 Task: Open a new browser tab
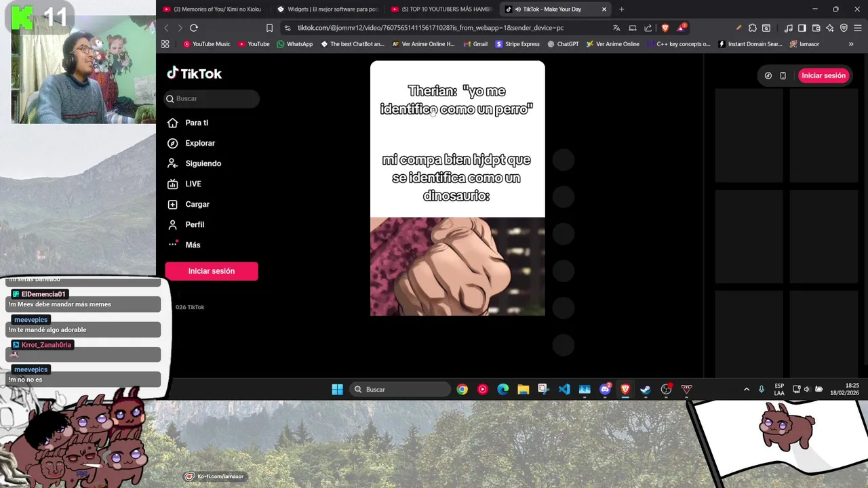tap(621, 9)
